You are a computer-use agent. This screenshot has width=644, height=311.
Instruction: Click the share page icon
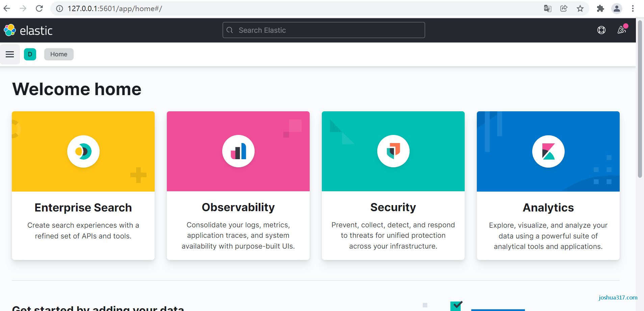pyautogui.click(x=564, y=8)
